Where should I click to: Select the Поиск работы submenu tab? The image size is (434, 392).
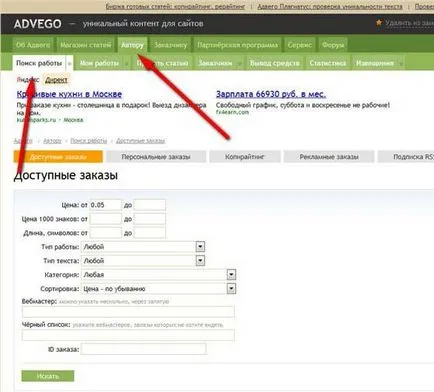click(x=39, y=63)
